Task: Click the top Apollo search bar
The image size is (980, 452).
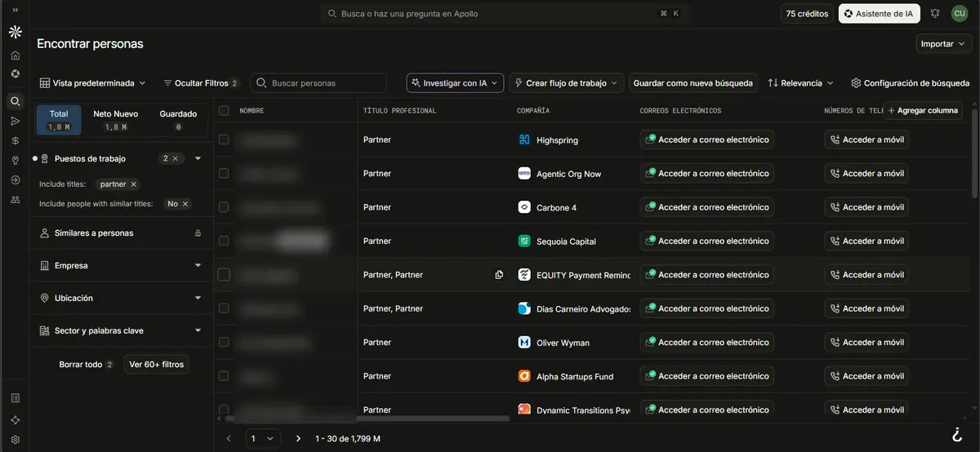Action: (506, 14)
